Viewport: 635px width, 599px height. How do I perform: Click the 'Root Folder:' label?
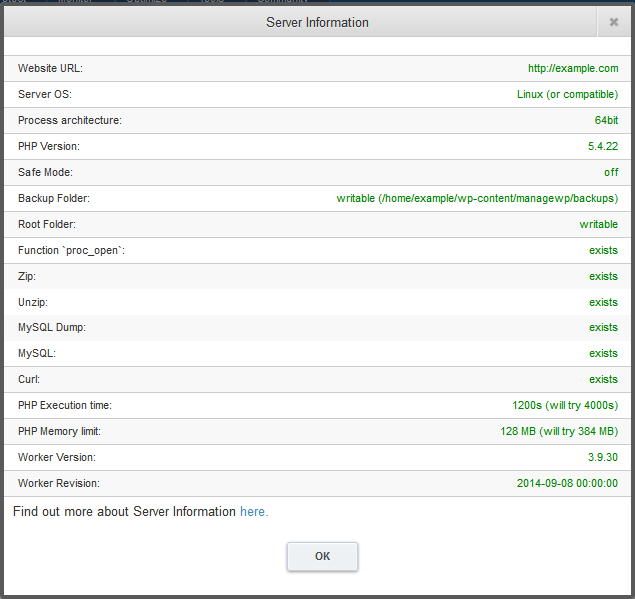[x=47, y=224]
